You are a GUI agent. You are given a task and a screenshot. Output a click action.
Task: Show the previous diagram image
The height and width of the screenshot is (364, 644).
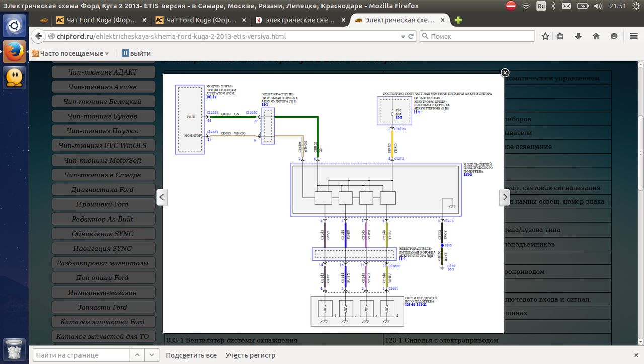[x=162, y=197]
